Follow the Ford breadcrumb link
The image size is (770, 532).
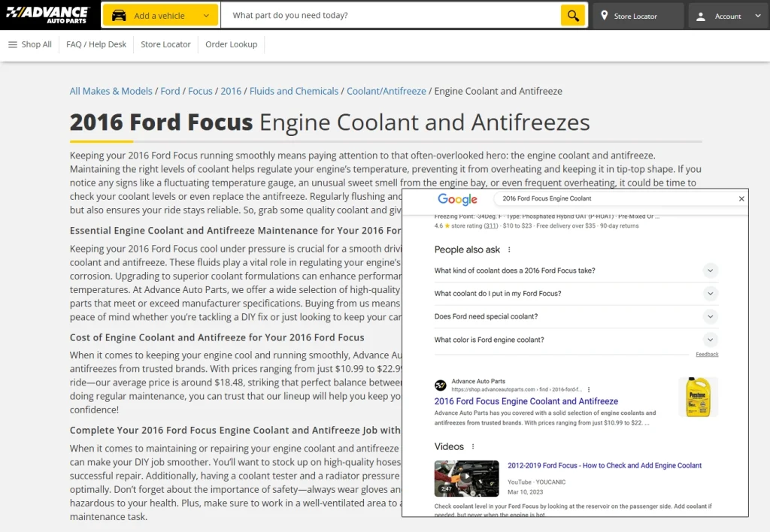coord(171,91)
